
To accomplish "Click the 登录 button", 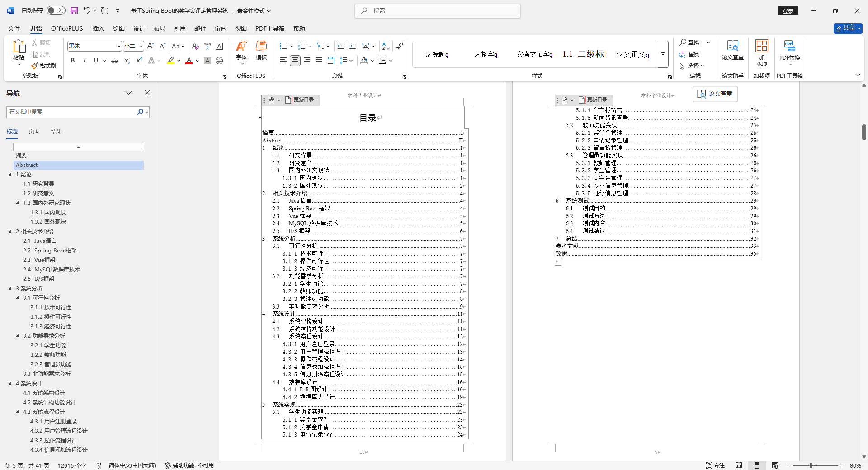I will click(x=788, y=10).
